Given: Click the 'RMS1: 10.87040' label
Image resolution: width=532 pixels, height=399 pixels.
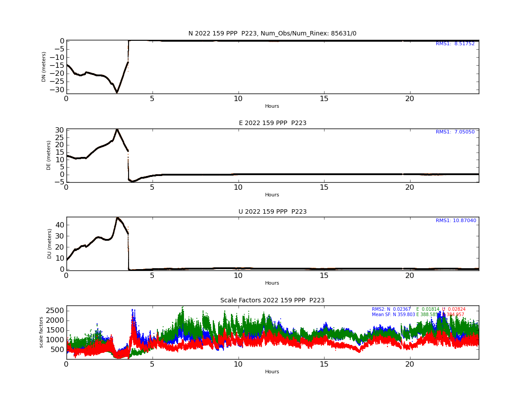Looking at the screenshot, I should point(456,221).
